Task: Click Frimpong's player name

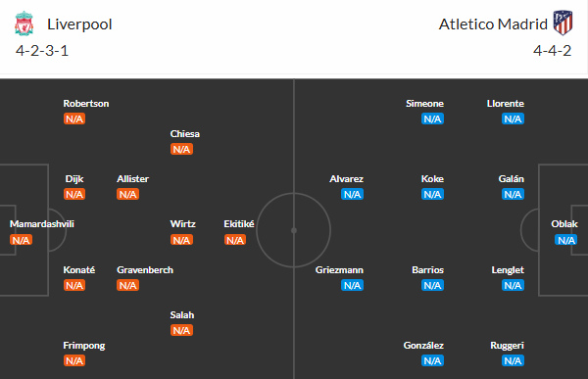Action: pyautogui.click(x=84, y=346)
